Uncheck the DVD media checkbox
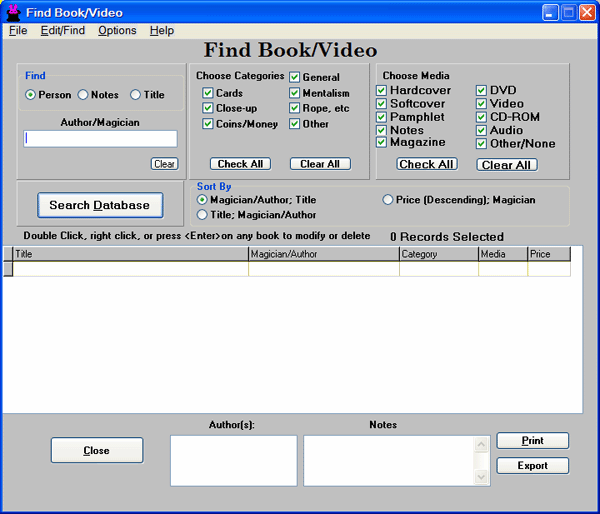Viewport: 600px width, 514px height. pyautogui.click(x=482, y=90)
